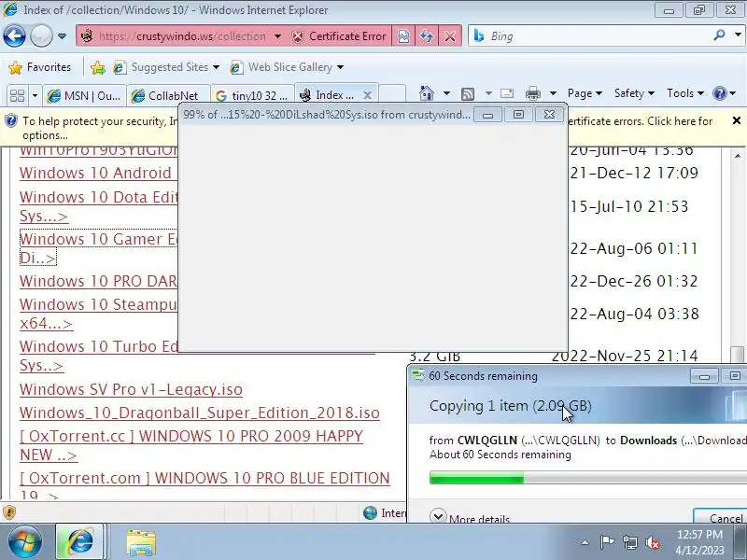Click the Home icon
Image resolution: width=747 pixels, height=560 pixels.
427,93
